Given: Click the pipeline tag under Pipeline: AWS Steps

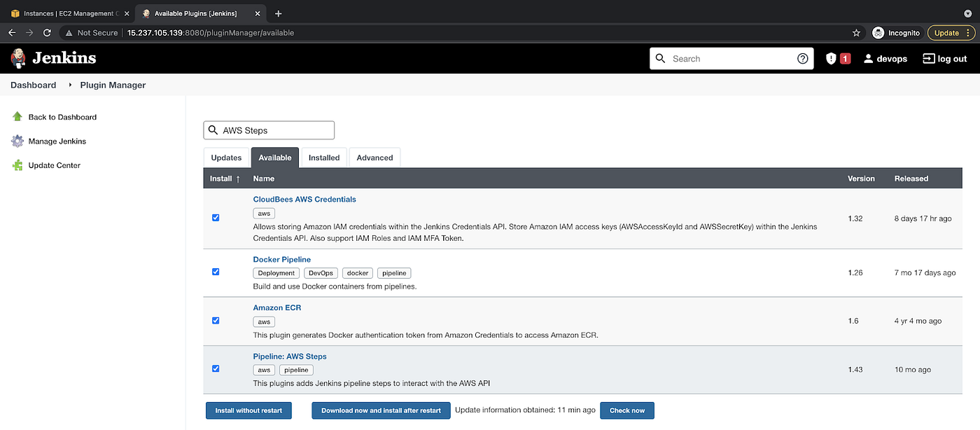Looking at the screenshot, I should coord(296,370).
